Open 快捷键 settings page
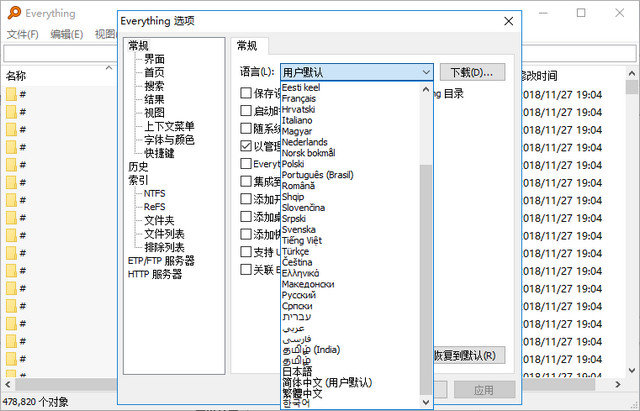This screenshot has height=411, width=640. coord(160,153)
